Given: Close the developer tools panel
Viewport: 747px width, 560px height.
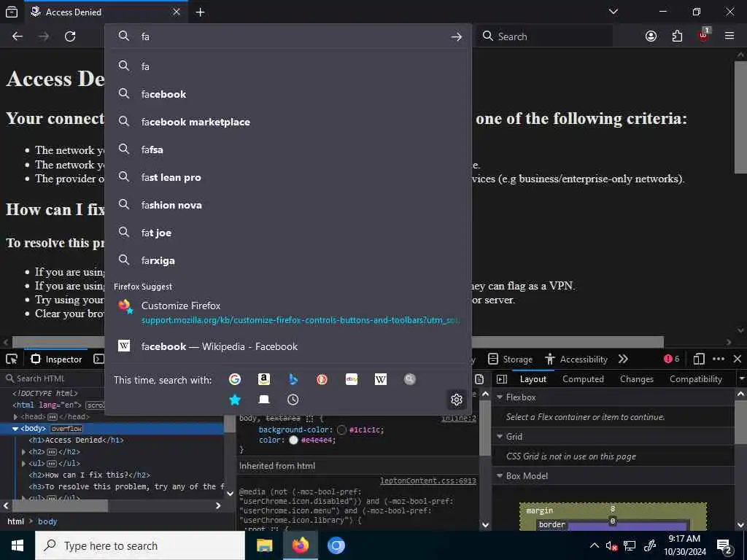Looking at the screenshot, I should pyautogui.click(x=738, y=359).
